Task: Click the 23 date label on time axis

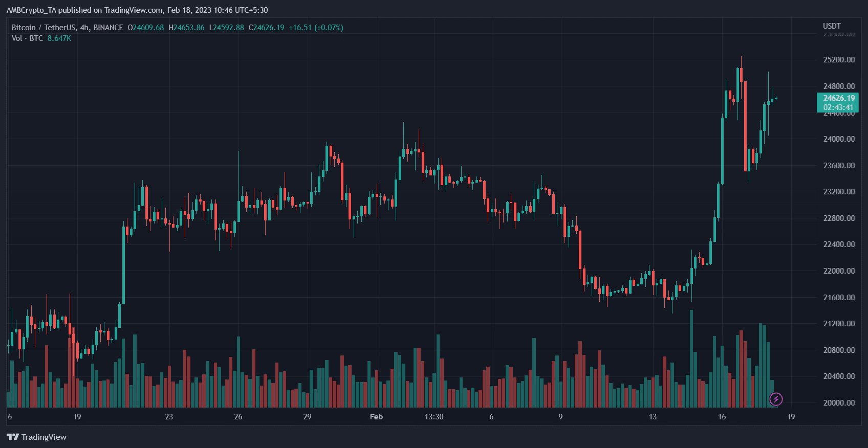Action: click(x=169, y=417)
